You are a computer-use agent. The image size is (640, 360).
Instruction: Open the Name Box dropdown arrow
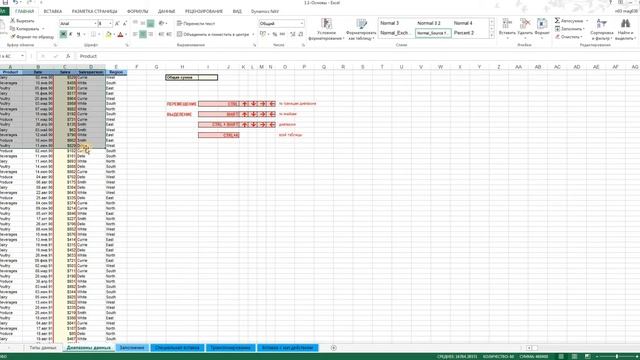22,56
